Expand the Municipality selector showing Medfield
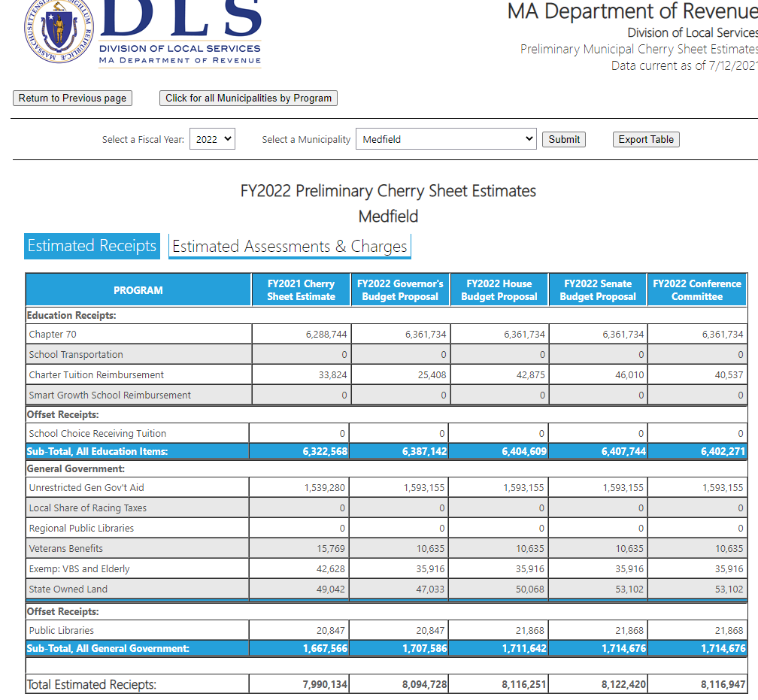The image size is (758, 700). coord(446,139)
